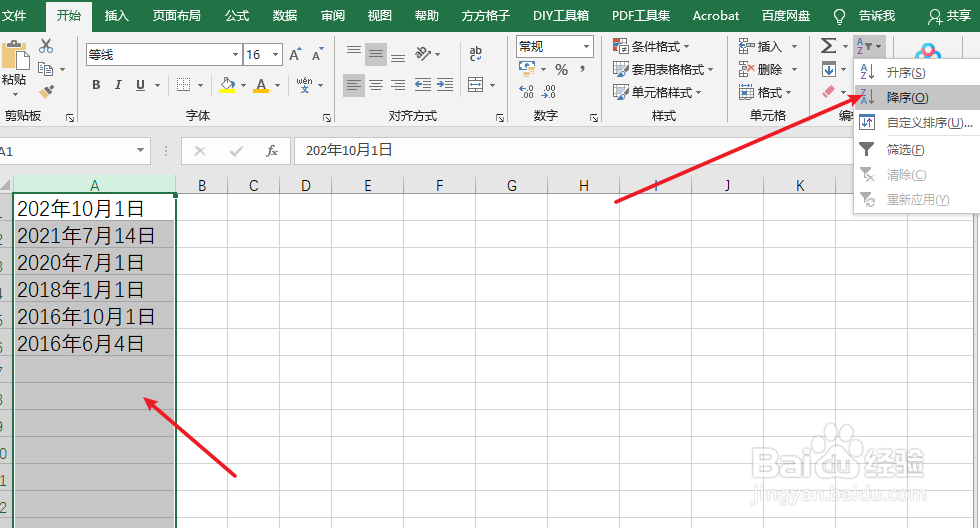Screen dimensions: 980x528
Task: Select the Format Painter brush icon
Action: [x=46, y=92]
